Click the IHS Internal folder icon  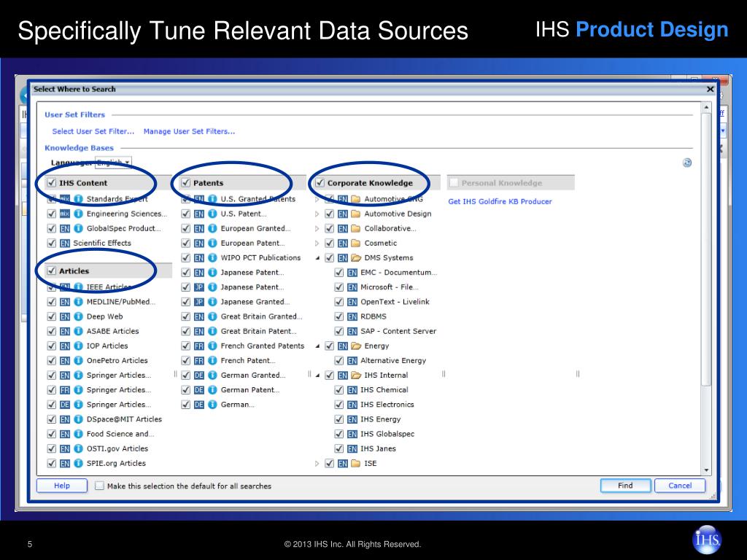pos(356,376)
